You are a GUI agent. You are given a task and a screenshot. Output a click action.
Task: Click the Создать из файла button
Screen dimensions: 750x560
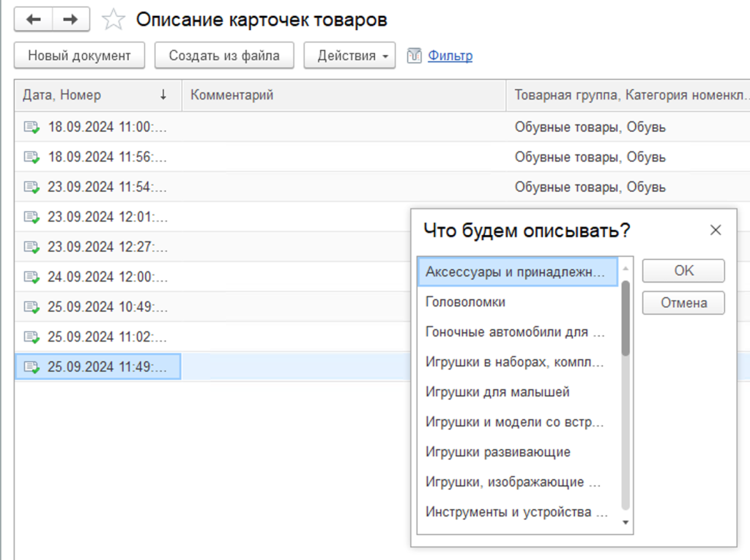point(224,56)
